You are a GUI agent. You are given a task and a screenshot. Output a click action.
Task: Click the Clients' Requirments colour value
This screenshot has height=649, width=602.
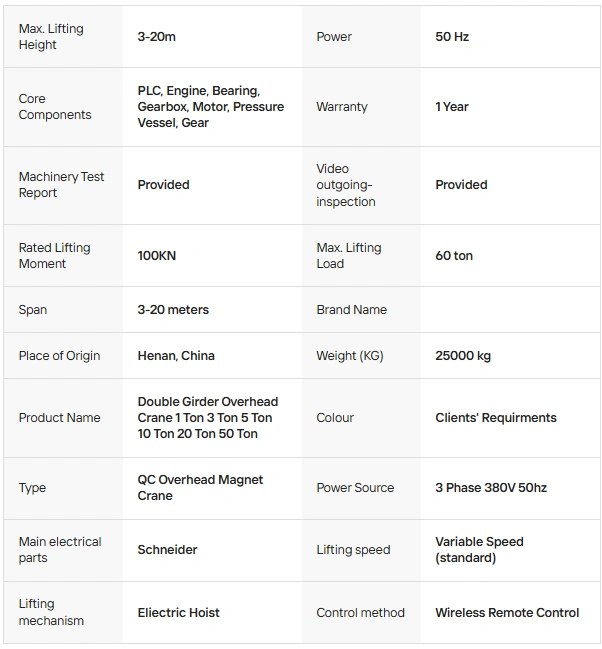(496, 418)
